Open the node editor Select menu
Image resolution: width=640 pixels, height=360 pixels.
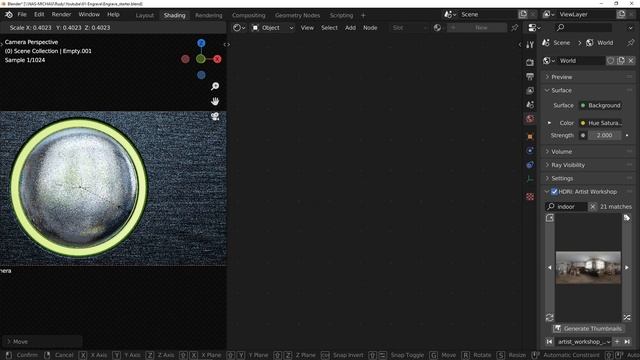(x=329, y=28)
